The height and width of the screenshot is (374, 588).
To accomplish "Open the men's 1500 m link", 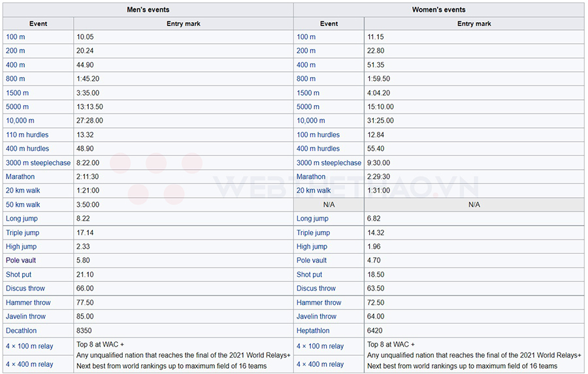I will click(17, 93).
